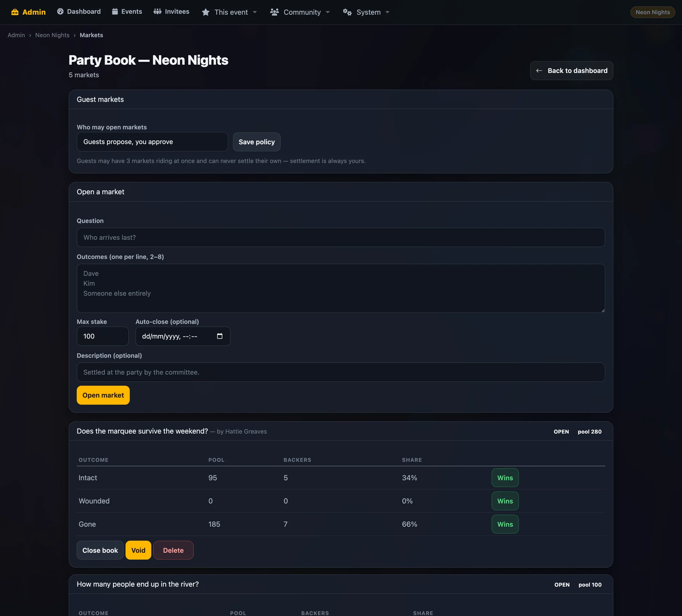Click the Admin brand link
This screenshot has width=682, height=616.
coord(28,12)
